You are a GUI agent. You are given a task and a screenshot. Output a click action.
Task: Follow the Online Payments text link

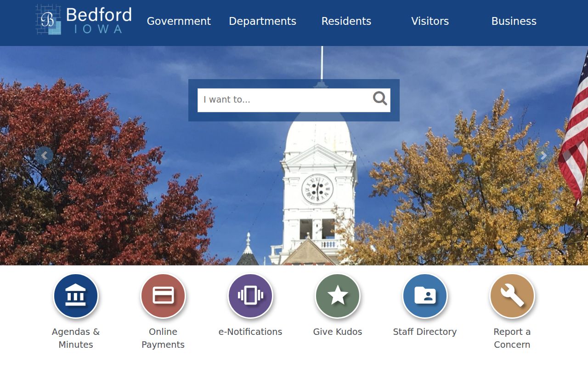pyautogui.click(x=163, y=338)
